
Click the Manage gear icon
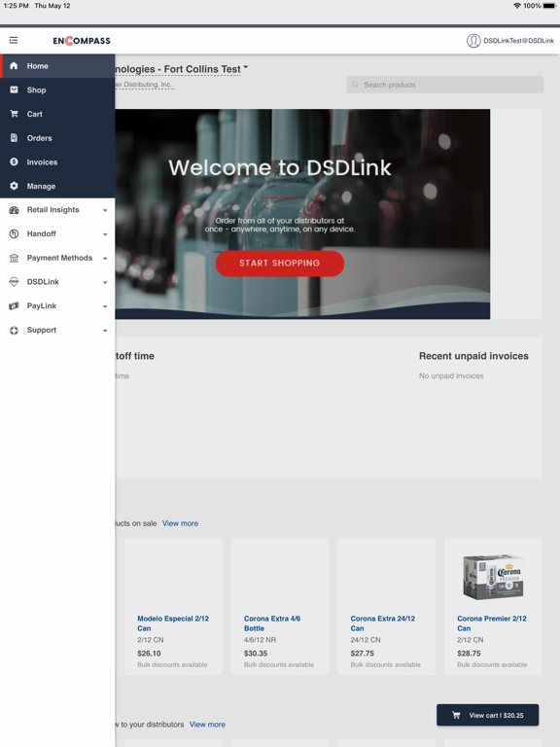14,186
